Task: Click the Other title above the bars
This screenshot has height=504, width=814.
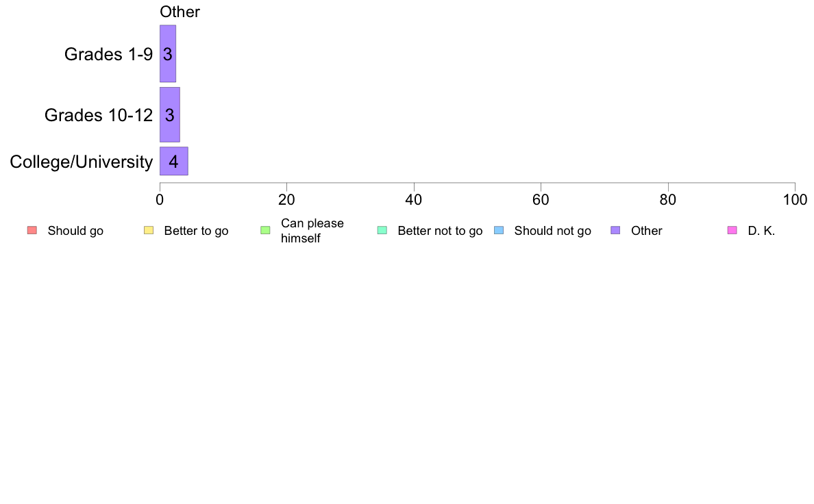Action: 180,12
